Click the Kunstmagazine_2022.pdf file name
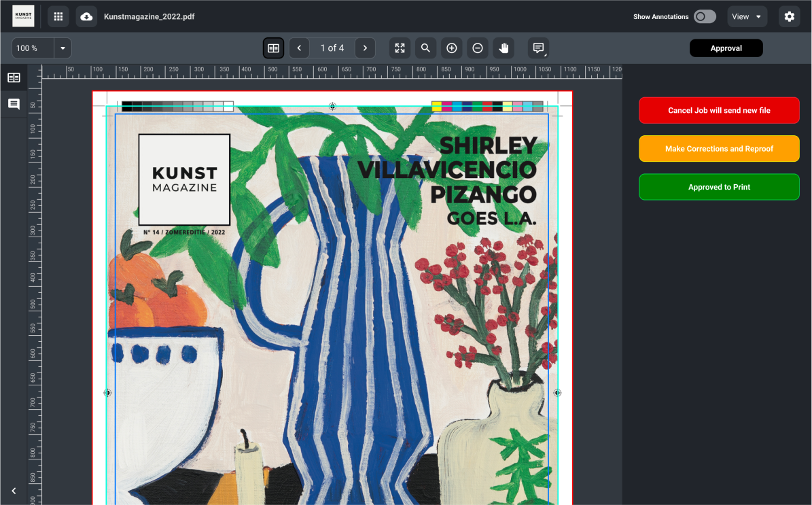 (x=149, y=16)
